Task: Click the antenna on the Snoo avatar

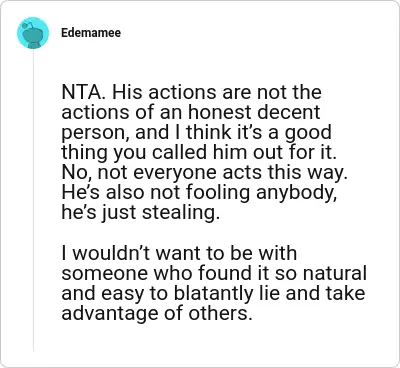Action: pyautogui.click(x=27, y=24)
